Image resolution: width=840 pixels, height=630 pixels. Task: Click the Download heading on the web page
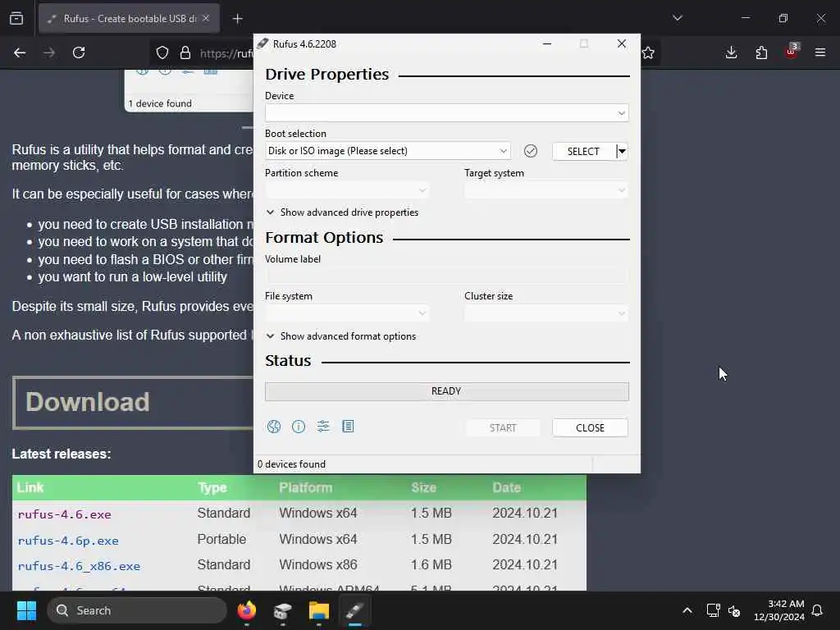[87, 402]
